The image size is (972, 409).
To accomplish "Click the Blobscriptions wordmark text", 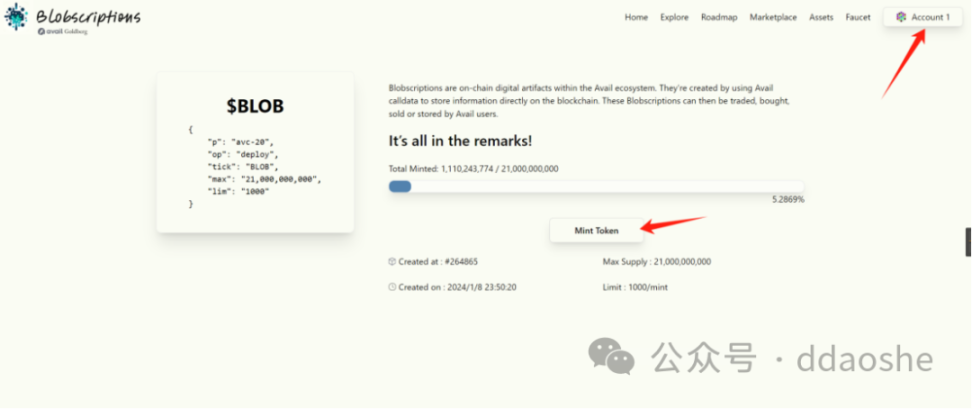I will 88,17.
